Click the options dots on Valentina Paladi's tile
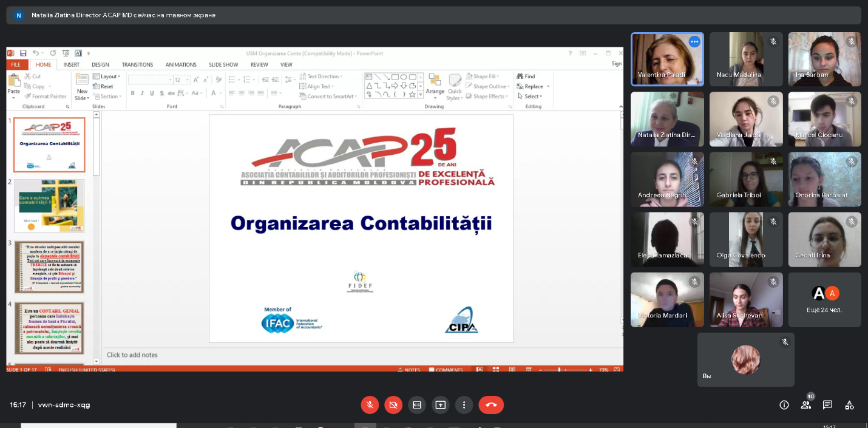This screenshot has width=868, height=428. pyautogui.click(x=694, y=42)
